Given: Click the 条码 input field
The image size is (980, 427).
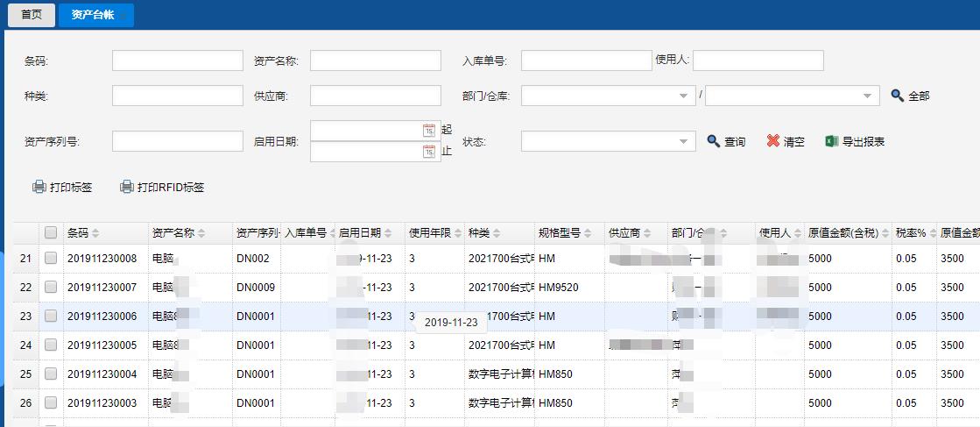Looking at the screenshot, I should coord(177,60).
